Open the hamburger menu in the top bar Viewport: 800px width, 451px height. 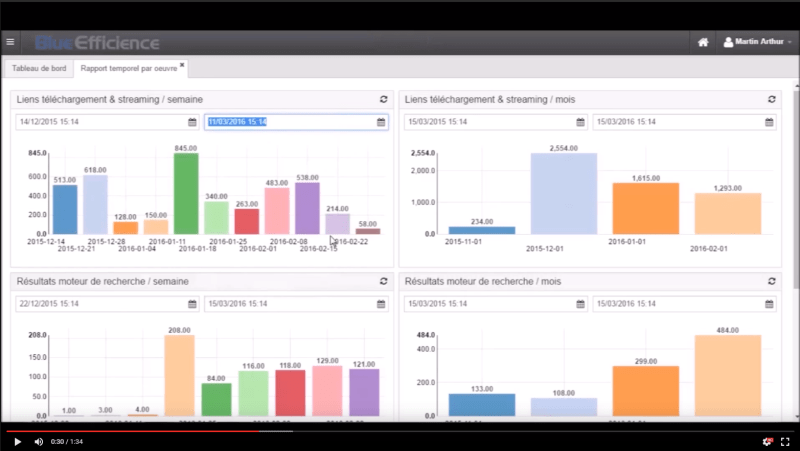tap(10, 42)
